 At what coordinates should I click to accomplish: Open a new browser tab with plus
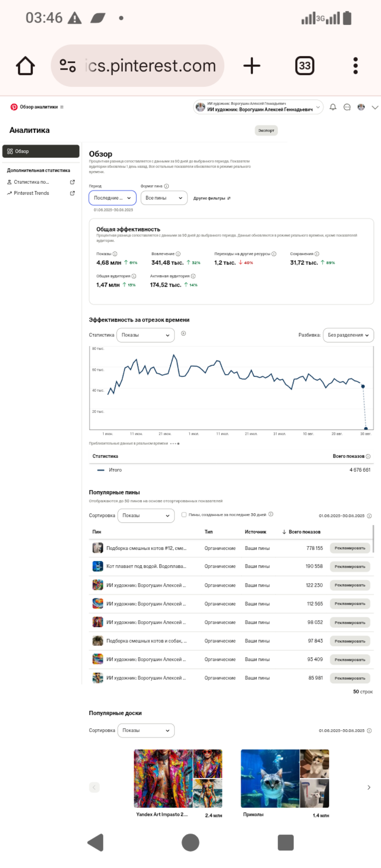pyautogui.click(x=252, y=66)
